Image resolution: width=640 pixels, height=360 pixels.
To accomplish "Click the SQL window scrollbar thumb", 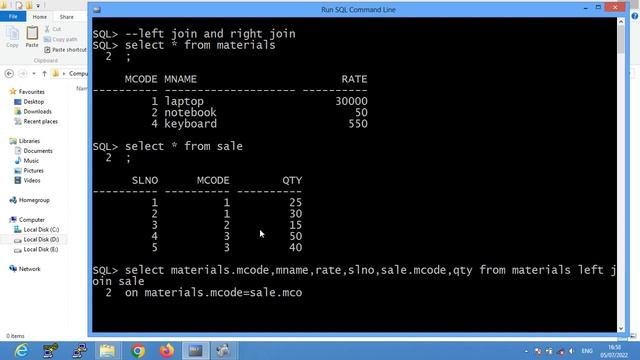I will coord(621,40).
